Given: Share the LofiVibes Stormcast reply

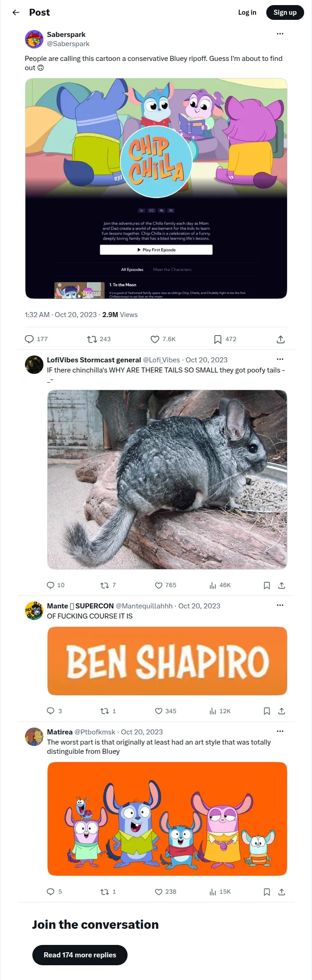Looking at the screenshot, I should (x=281, y=585).
